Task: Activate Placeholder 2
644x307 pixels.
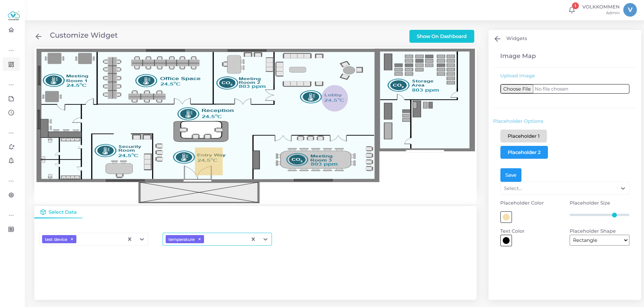Action: (x=524, y=152)
